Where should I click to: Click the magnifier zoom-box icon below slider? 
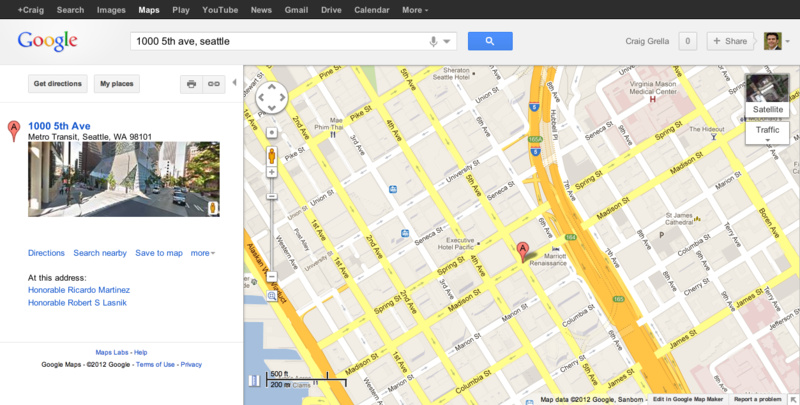coord(272,296)
